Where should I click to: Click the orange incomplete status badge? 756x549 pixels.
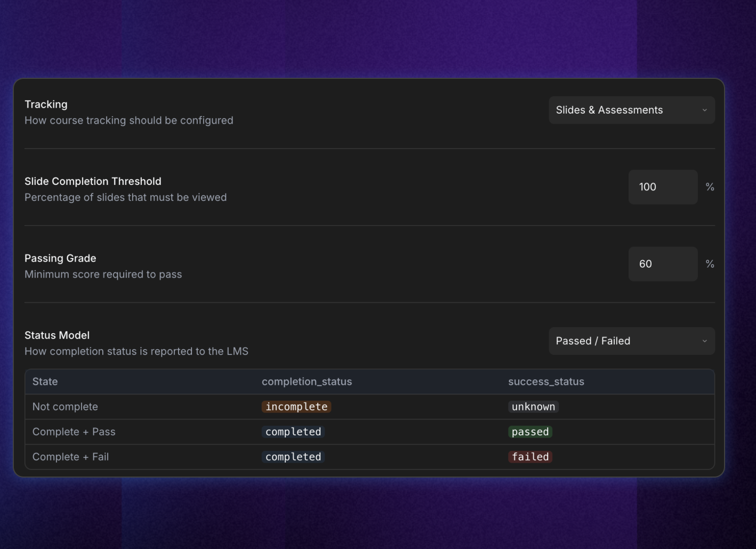click(x=296, y=407)
